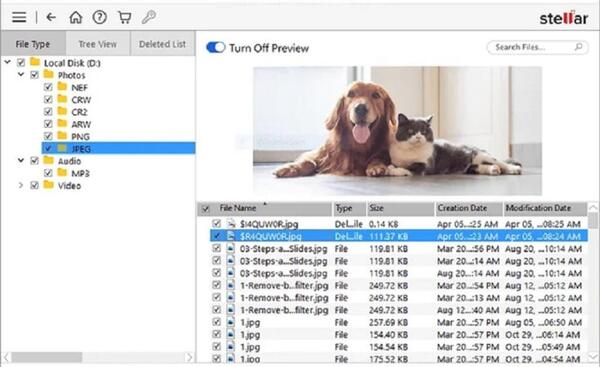
Task: Uncheck the Local Disk (D:) checkbox
Action: pyautogui.click(x=21, y=63)
